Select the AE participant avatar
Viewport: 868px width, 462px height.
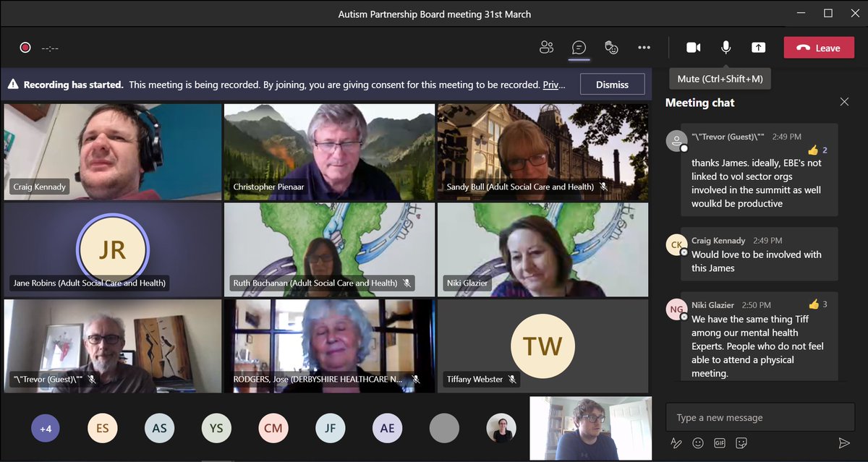(388, 428)
